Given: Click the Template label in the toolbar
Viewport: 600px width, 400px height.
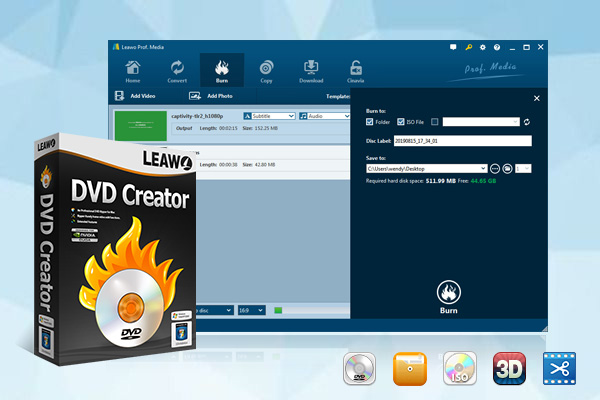Looking at the screenshot, I should [338, 96].
